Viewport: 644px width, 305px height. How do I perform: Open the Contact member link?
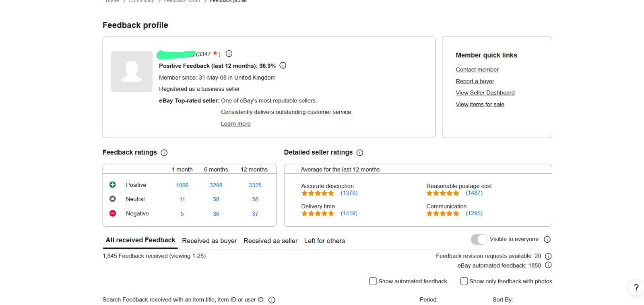coord(477,70)
